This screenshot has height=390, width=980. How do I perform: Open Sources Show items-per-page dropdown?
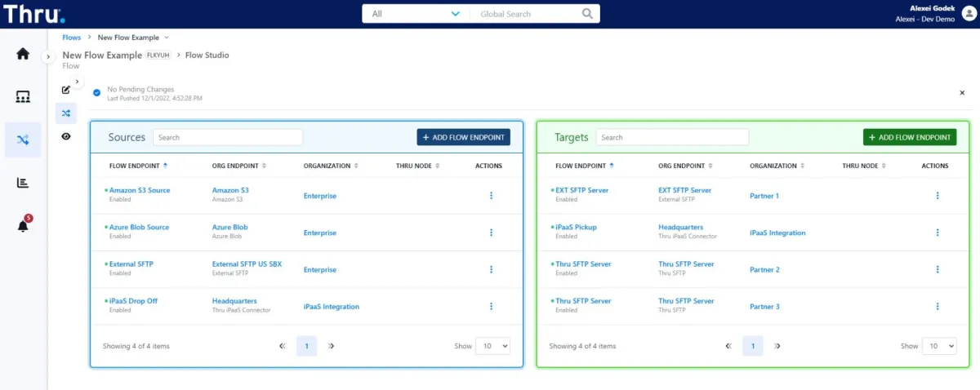(x=493, y=346)
